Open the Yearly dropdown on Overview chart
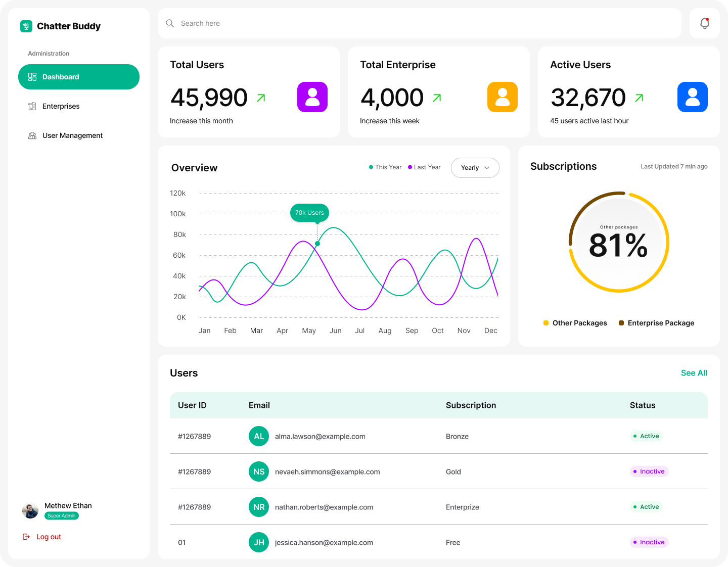Image resolution: width=728 pixels, height=567 pixels. click(x=475, y=167)
